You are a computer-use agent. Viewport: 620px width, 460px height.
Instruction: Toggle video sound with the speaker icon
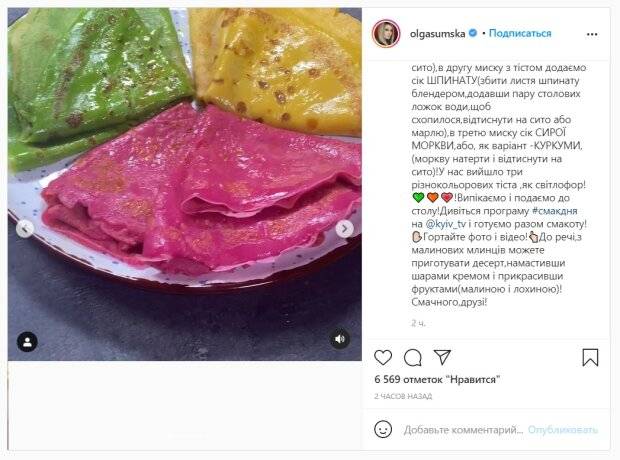click(340, 339)
